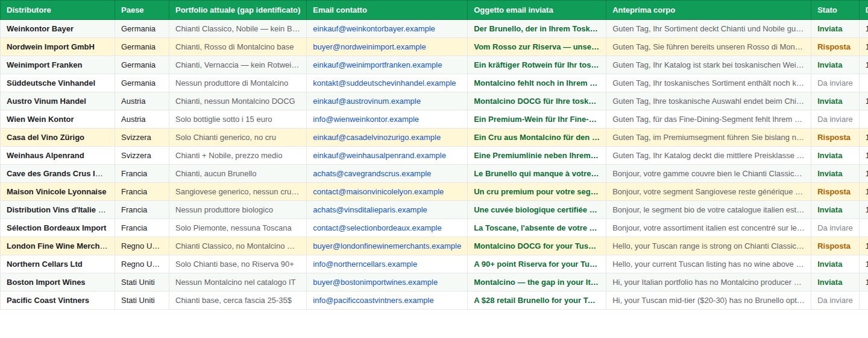Open achats@vinsditalieparis.example email link
Image resolution: width=868 pixels, height=338 pixels.
click(370, 210)
